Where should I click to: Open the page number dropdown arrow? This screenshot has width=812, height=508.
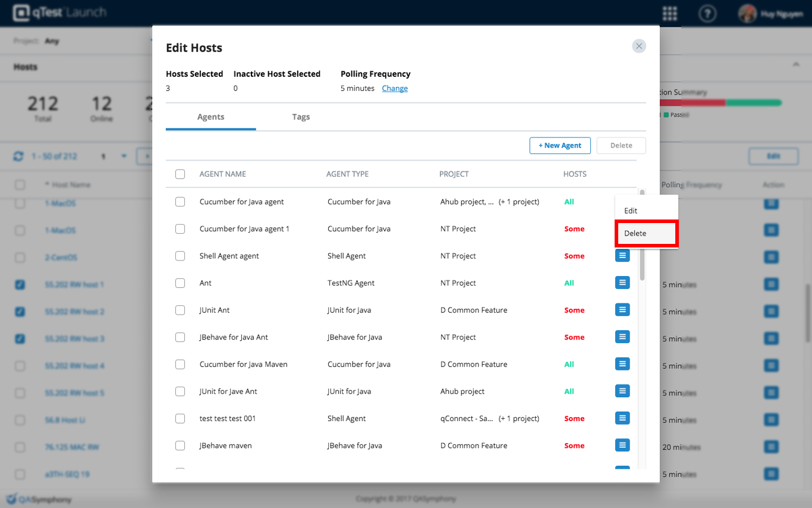(124, 156)
